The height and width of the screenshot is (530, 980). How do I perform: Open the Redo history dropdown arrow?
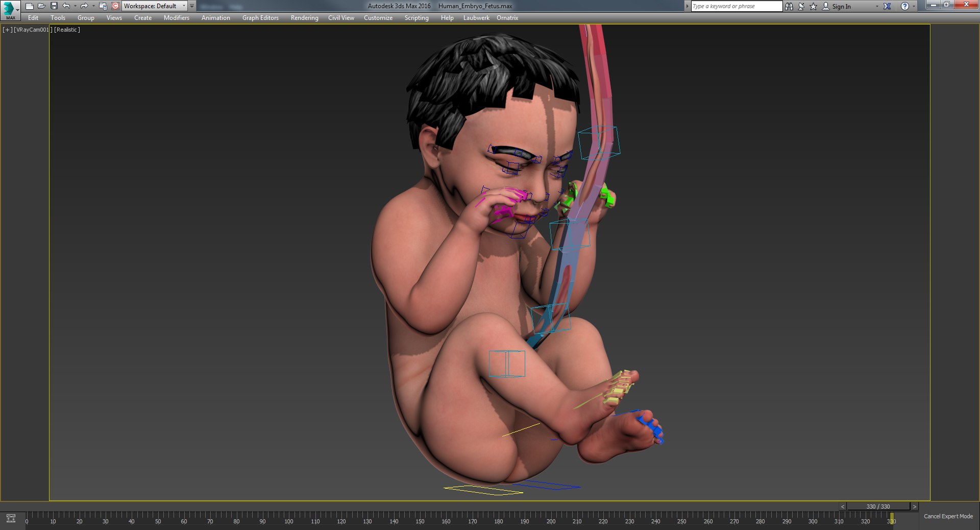[93, 6]
